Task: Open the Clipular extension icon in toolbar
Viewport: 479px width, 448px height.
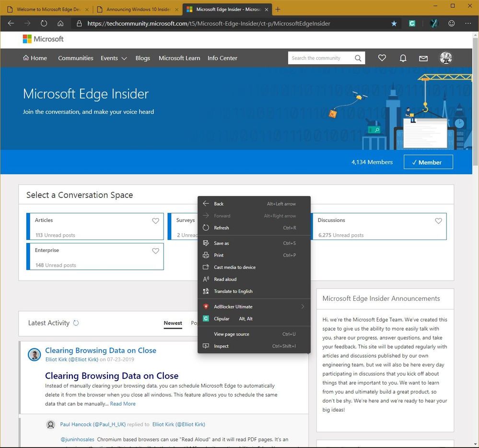Action: [412, 23]
